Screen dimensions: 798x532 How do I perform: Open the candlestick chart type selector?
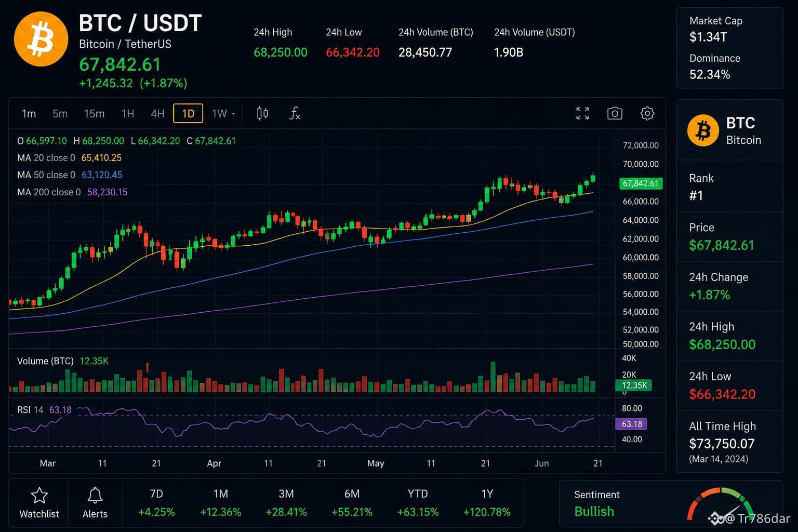(x=263, y=113)
